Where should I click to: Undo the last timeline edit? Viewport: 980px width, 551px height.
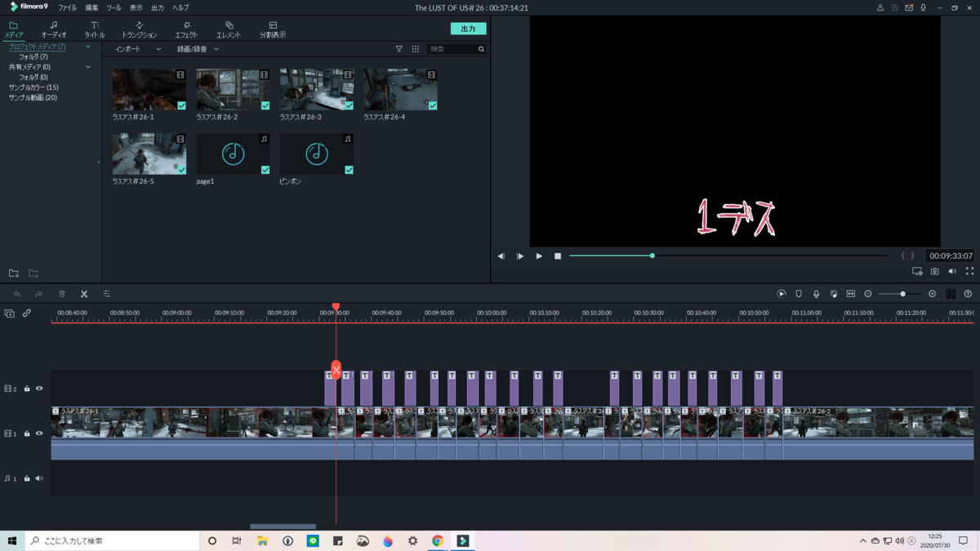[x=17, y=294]
